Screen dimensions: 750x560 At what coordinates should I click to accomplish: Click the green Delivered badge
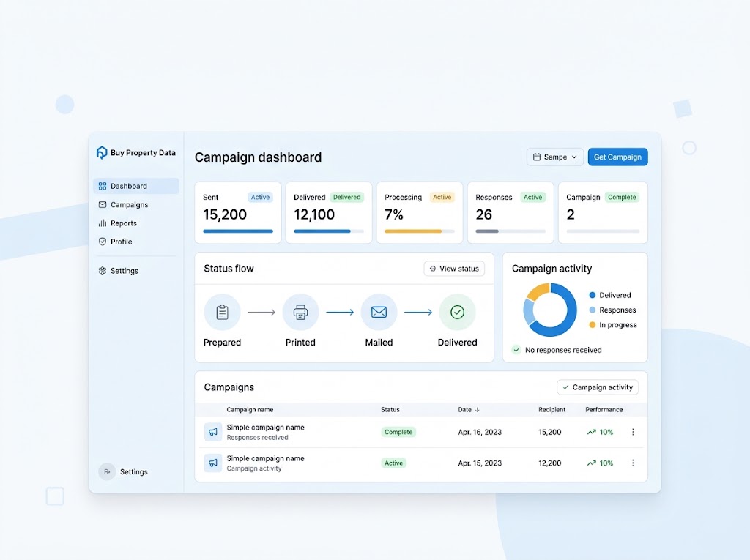pyautogui.click(x=346, y=197)
